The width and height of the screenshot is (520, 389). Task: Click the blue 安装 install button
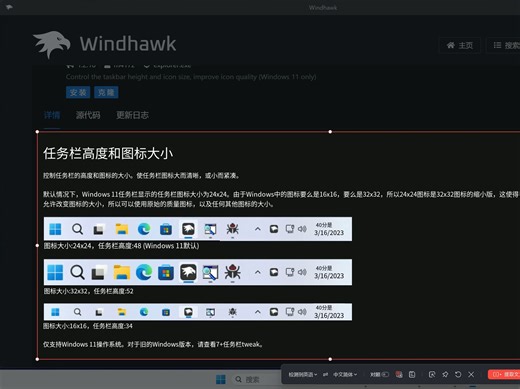(78, 92)
